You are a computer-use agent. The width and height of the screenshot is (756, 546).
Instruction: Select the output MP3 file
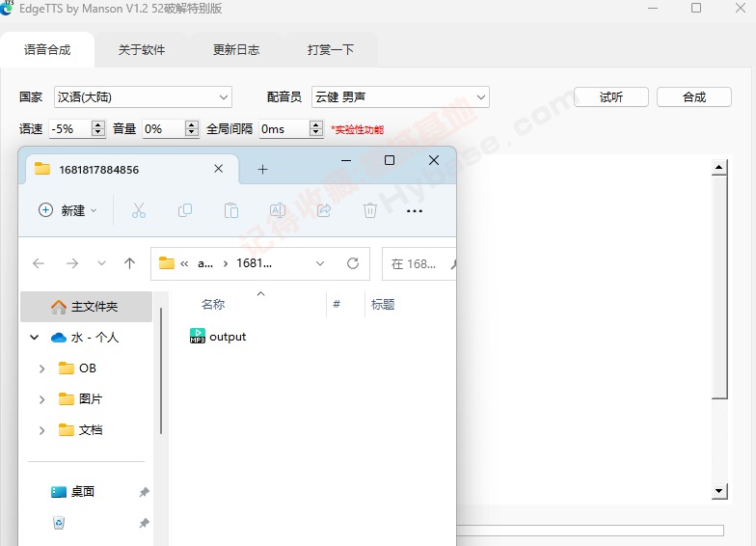218,336
